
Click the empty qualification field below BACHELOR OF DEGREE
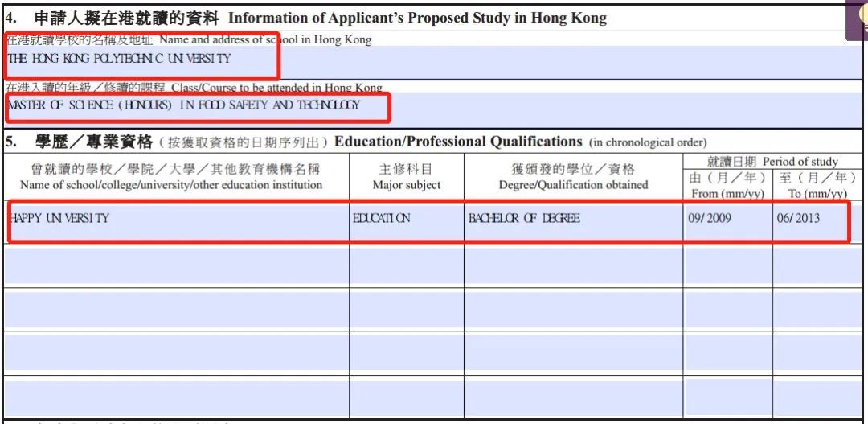click(574, 266)
